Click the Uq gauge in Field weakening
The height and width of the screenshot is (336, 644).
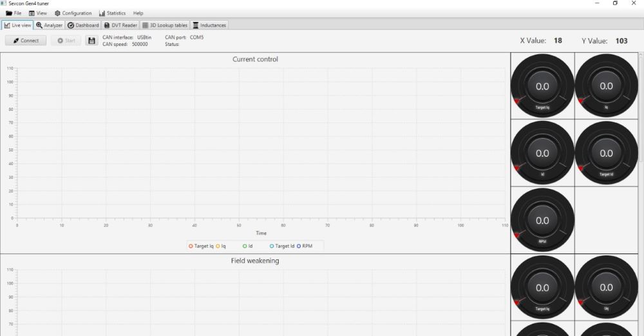click(607, 288)
